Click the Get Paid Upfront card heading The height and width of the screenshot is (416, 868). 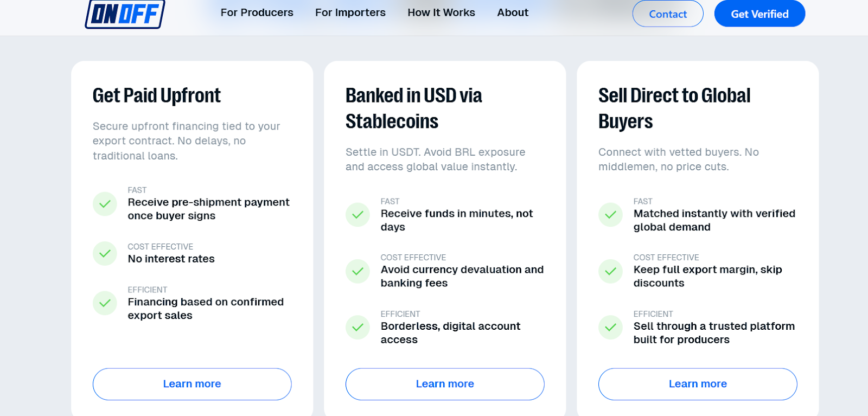click(x=156, y=95)
